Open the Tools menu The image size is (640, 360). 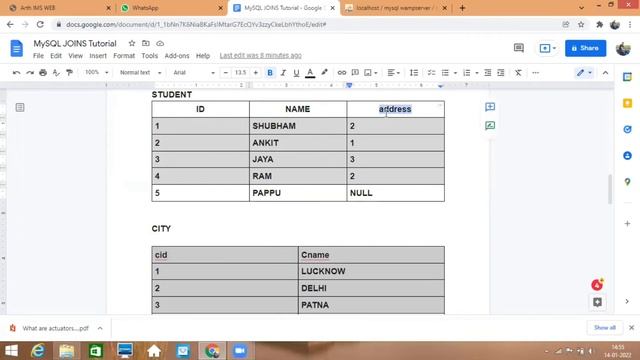click(x=149, y=56)
